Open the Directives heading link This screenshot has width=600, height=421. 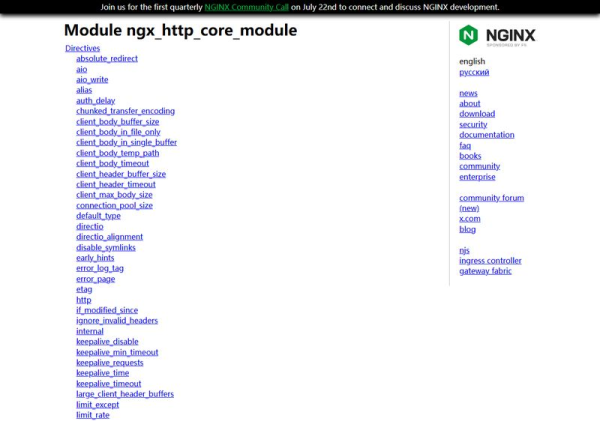(x=82, y=48)
